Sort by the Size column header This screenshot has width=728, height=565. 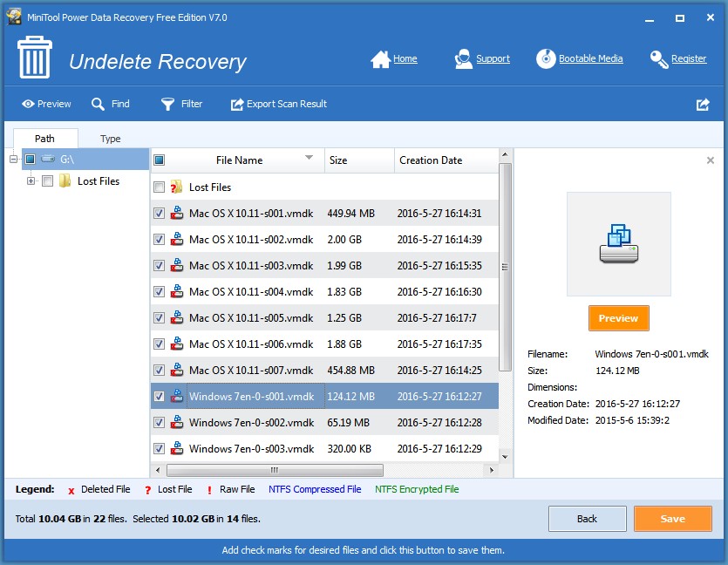[359, 160]
